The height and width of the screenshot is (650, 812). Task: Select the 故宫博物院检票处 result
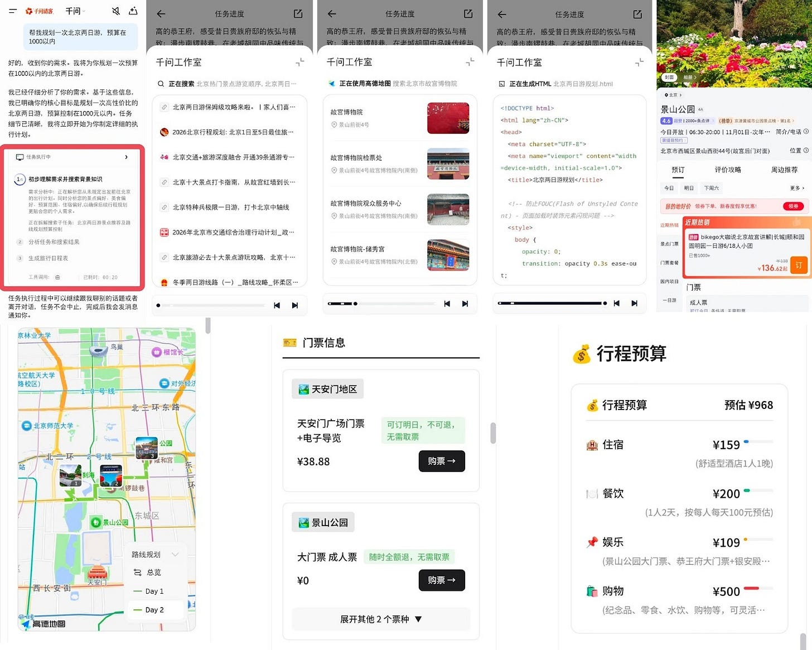pyautogui.click(x=400, y=163)
